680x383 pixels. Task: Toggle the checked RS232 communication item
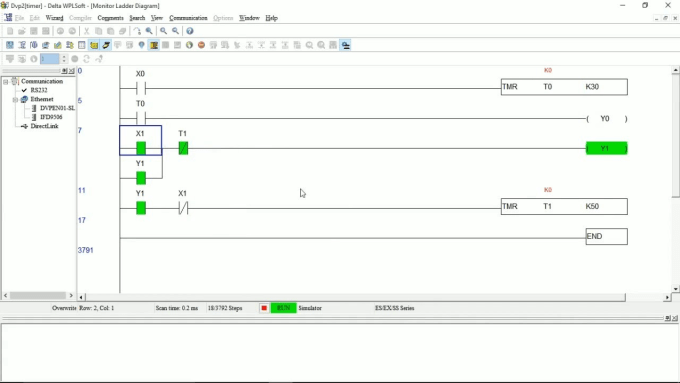(x=35, y=90)
